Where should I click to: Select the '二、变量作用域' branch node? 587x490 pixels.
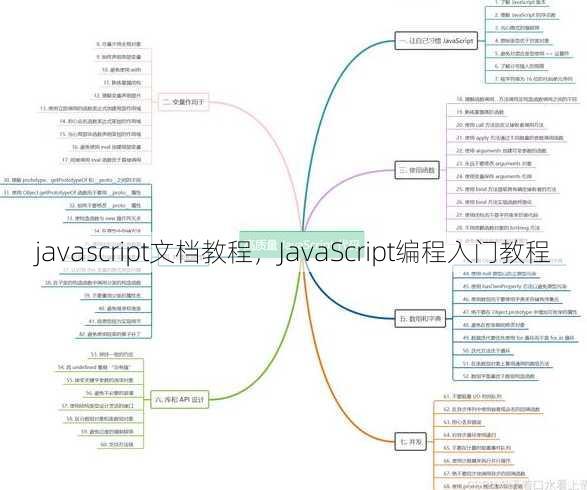183,102
